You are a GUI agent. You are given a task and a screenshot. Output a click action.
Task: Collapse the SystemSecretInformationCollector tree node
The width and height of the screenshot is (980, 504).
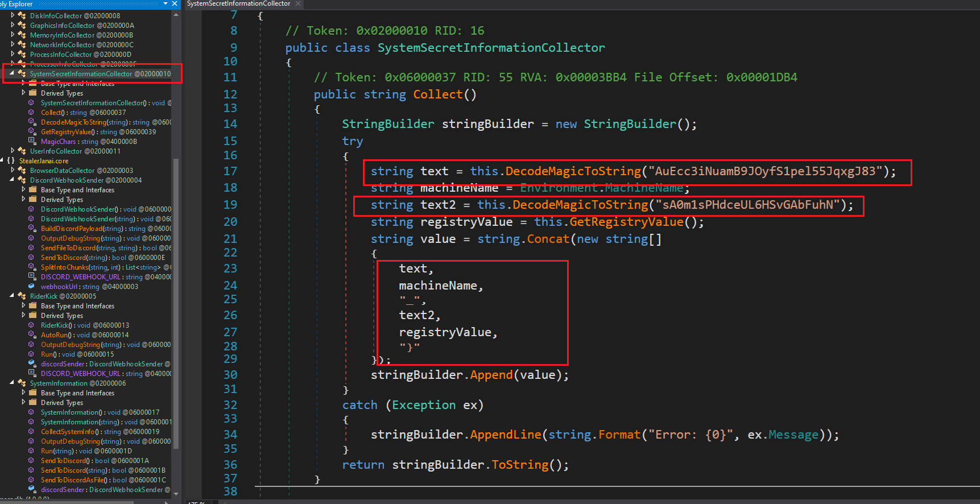coord(12,74)
